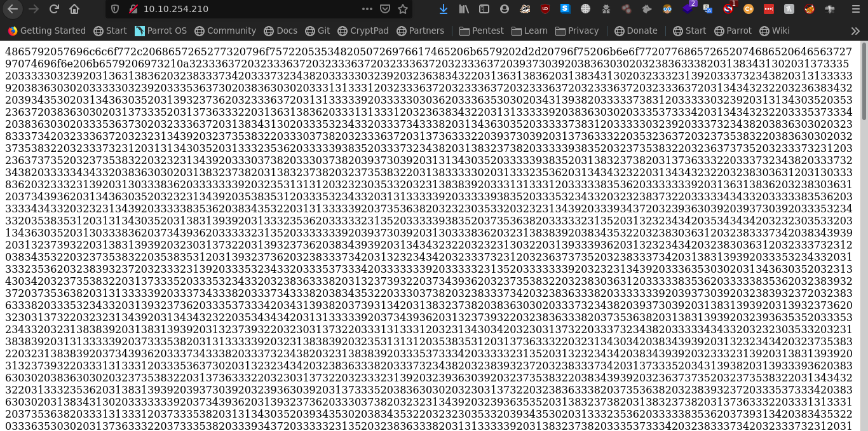Screen dimensions: 868x431
Task: Open the Library bookshelf icon
Action: pyautogui.click(x=464, y=9)
